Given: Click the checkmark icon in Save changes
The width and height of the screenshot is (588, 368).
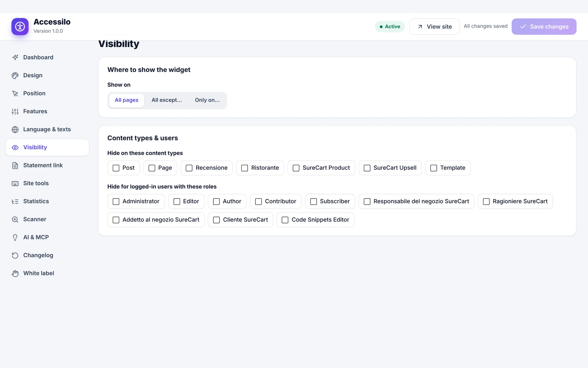Looking at the screenshot, I should [x=523, y=26].
